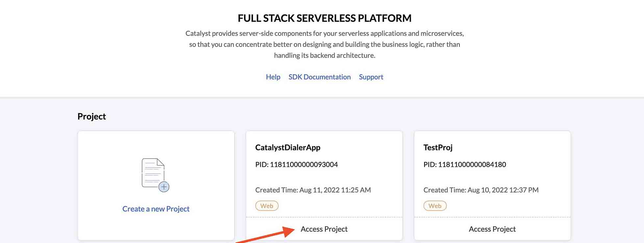
Task: Click the TestProj created time text
Action: click(x=481, y=190)
